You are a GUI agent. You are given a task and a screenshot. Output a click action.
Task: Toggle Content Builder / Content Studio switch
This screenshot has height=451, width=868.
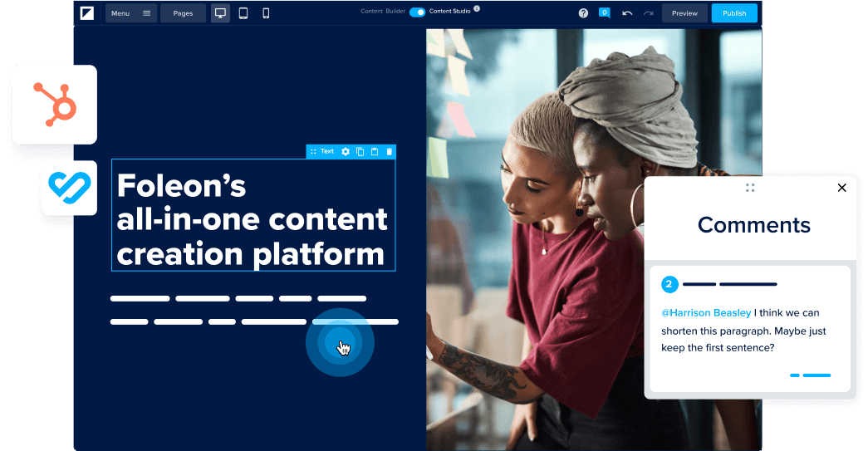pyautogui.click(x=417, y=12)
